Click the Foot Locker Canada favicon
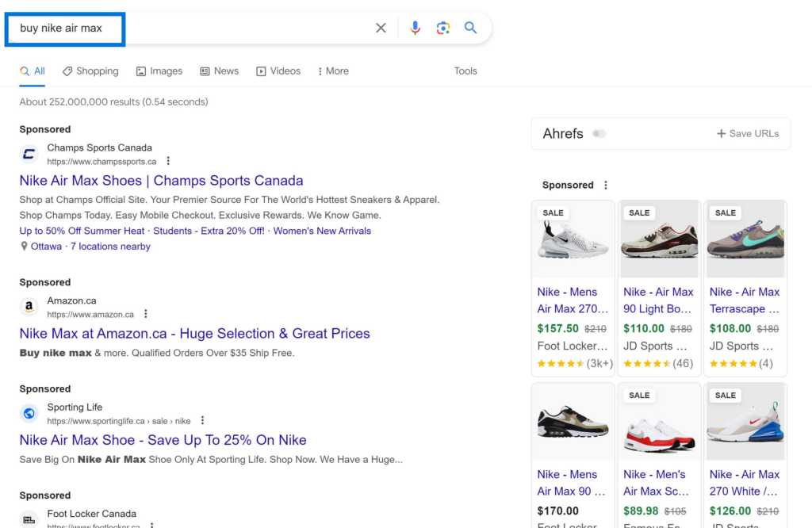The image size is (812, 528). tap(29, 519)
